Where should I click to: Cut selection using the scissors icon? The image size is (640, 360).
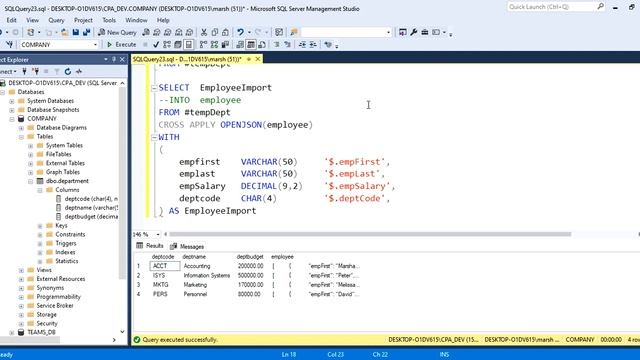point(204,32)
